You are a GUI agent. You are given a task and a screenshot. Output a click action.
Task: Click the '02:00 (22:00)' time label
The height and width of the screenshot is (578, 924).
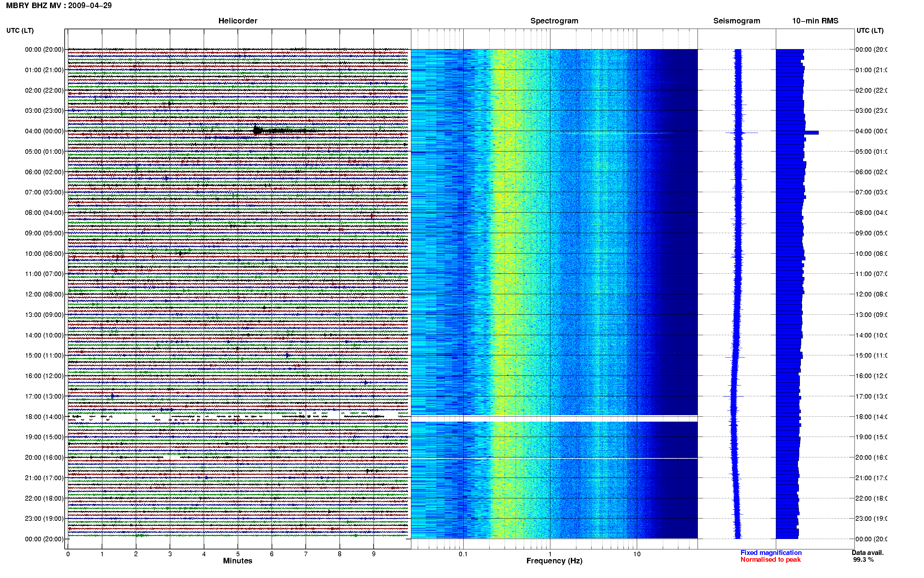pos(44,90)
